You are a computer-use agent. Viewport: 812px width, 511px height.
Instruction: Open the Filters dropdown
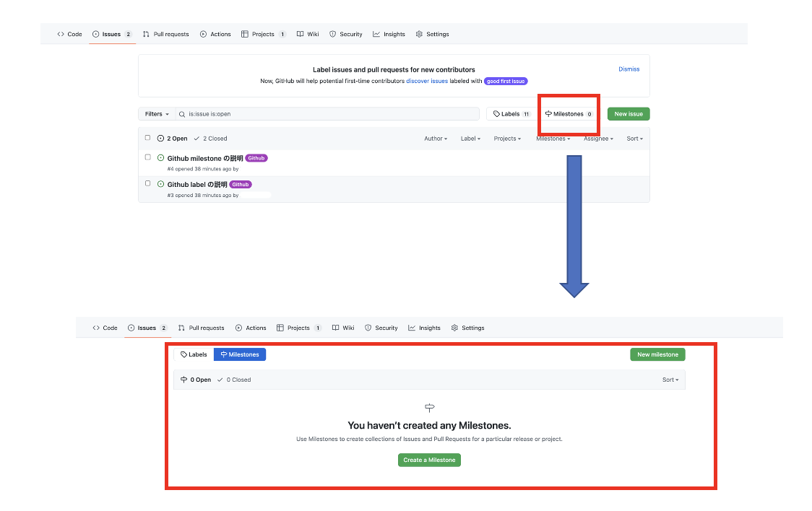157,114
